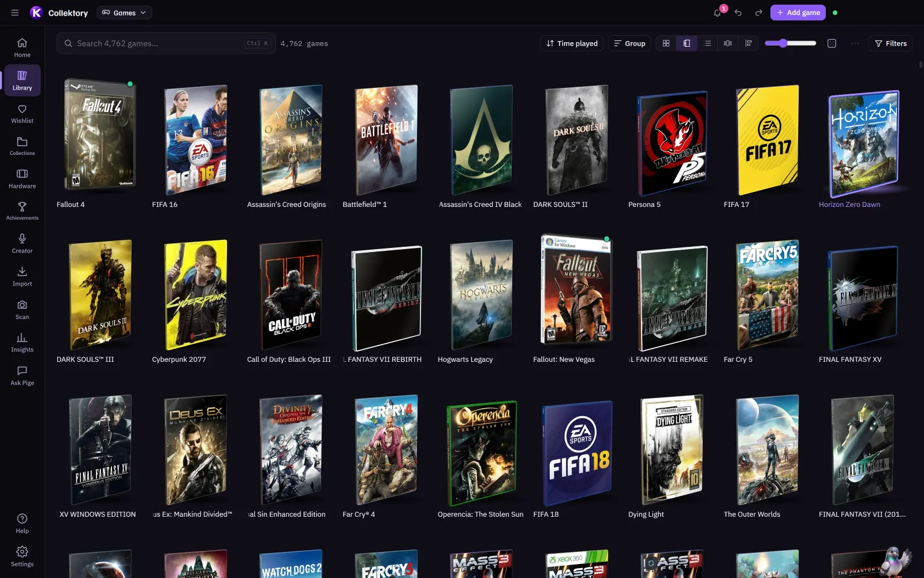The image size is (924, 578).
Task: Open the Library tab in sidebar
Action: pyautogui.click(x=22, y=80)
